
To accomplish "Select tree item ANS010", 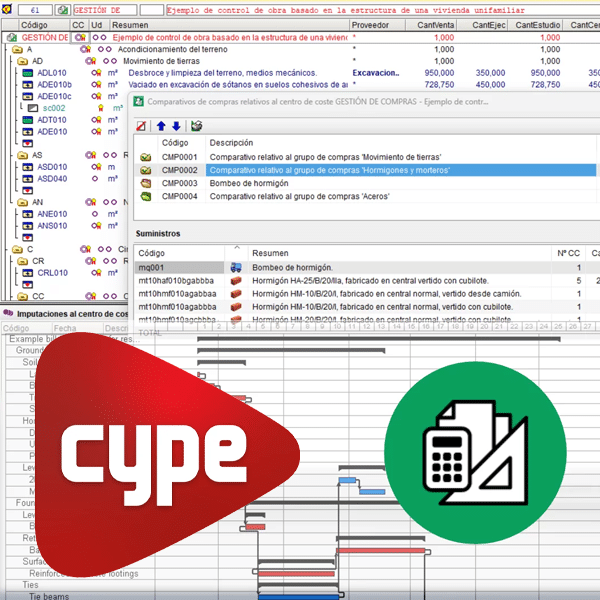I will 52,226.
